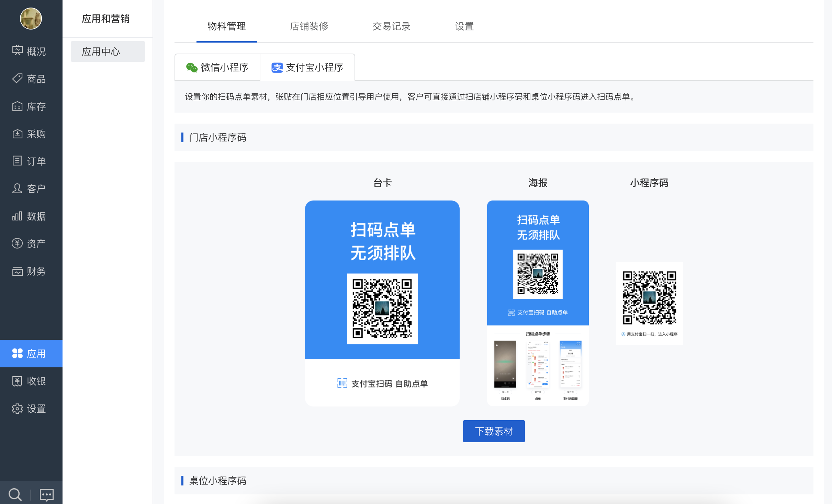Open 库存 inventory in the sidebar
This screenshot has height=504, width=832.
point(18,106)
